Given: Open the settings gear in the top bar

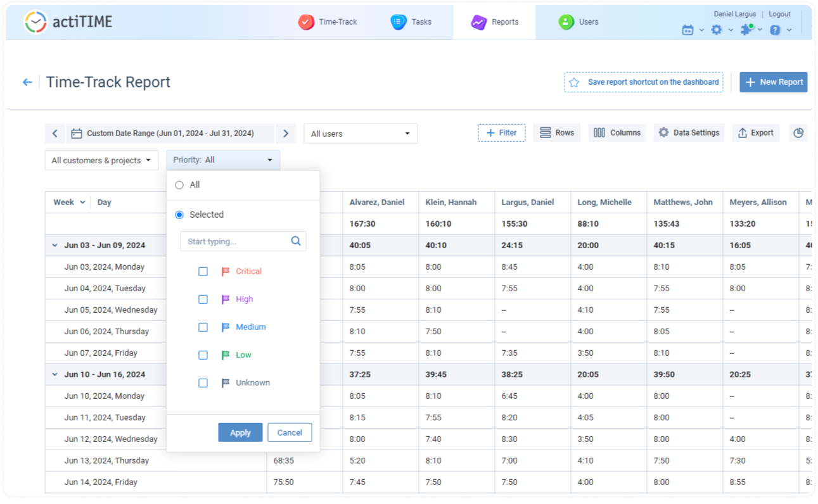Looking at the screenshot, I should click(717, 30).
